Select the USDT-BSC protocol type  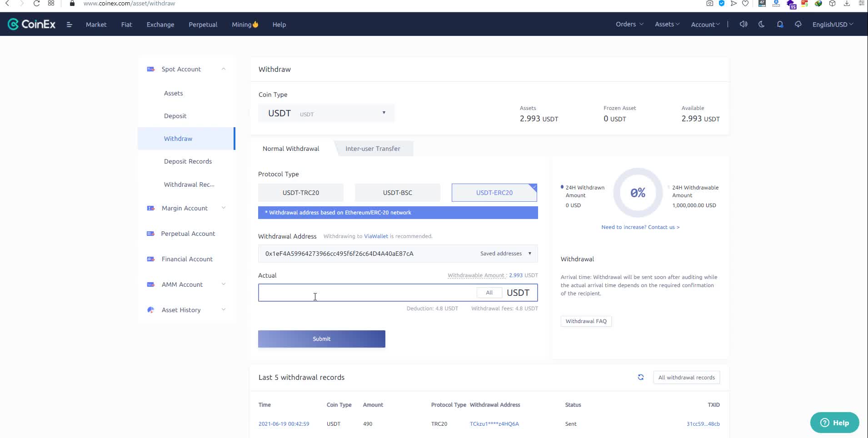pyautogui.click(x=397, y=193)
